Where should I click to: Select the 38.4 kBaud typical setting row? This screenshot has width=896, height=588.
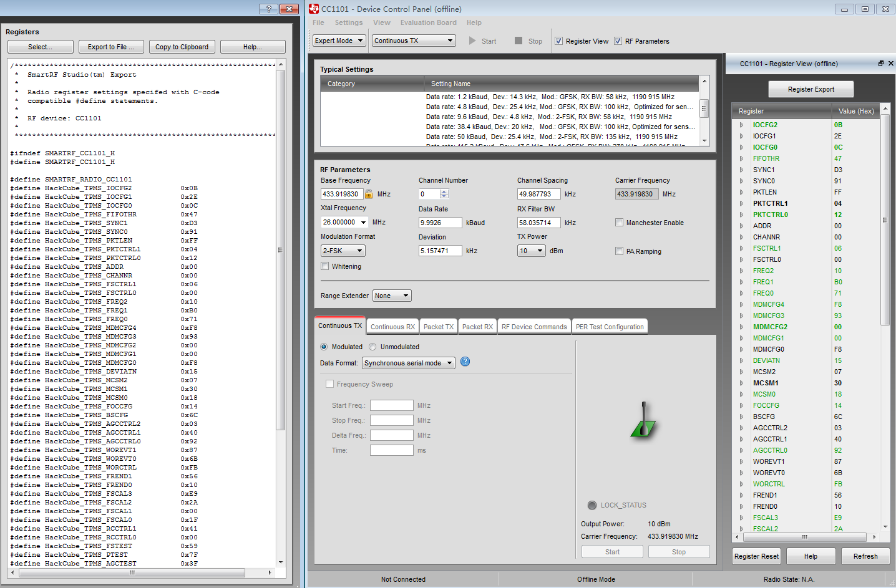pos(561,127)
